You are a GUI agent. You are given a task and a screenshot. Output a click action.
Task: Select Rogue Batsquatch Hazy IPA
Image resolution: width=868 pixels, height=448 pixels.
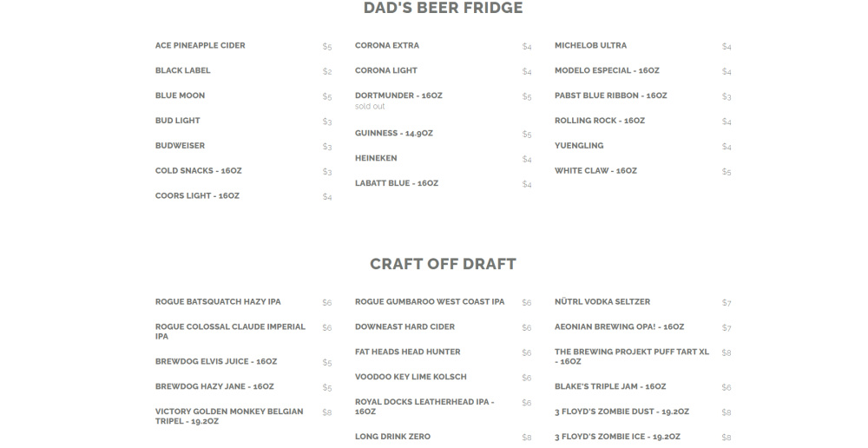pos(218,302)
